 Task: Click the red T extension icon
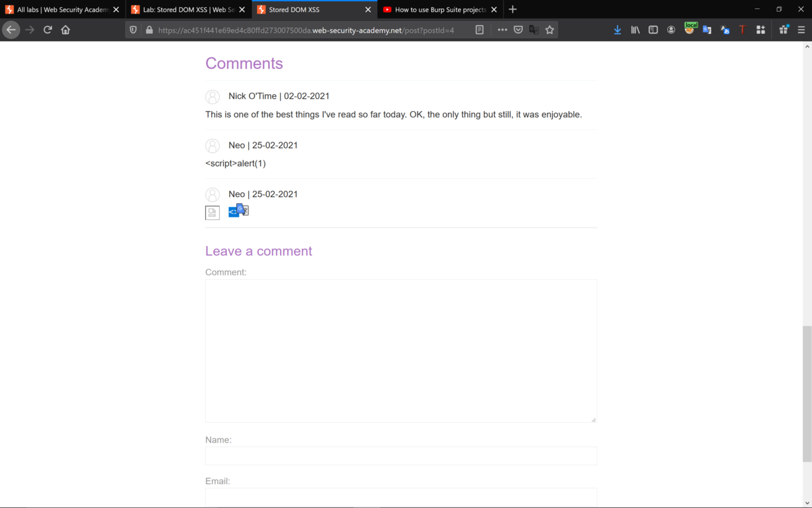click(x=742, y=30)
